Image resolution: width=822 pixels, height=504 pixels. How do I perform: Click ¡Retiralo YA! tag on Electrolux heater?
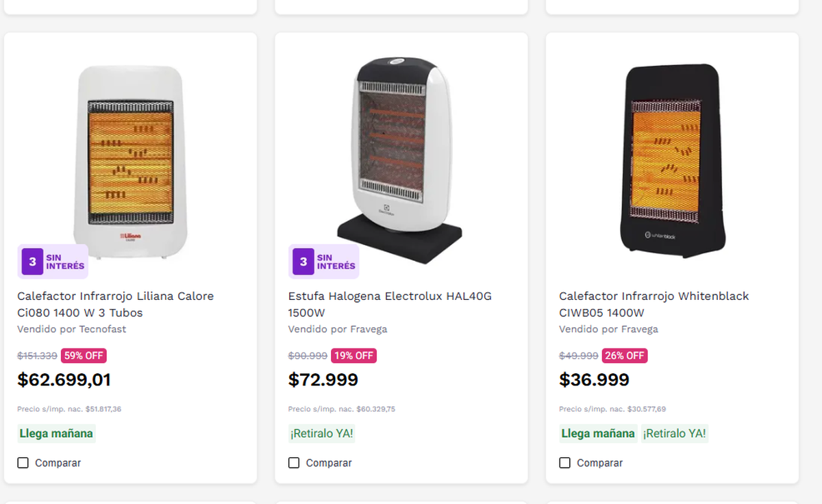click(x=322, y=433)
